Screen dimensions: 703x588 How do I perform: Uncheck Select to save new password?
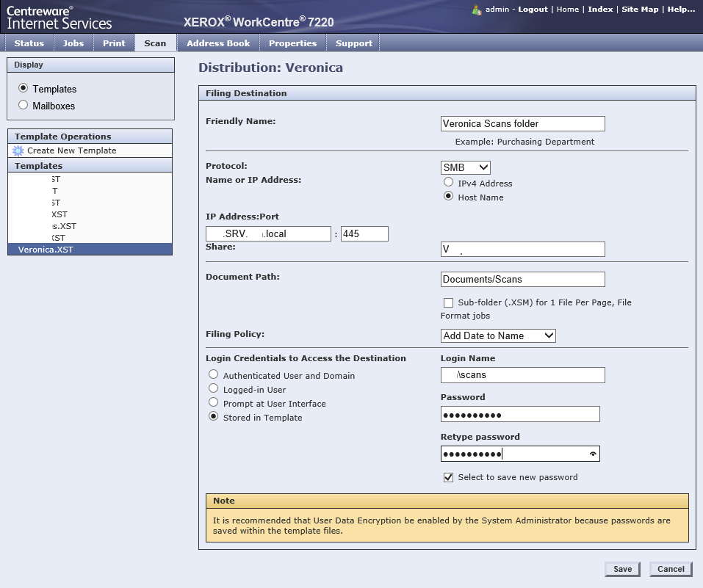(448, 477)
